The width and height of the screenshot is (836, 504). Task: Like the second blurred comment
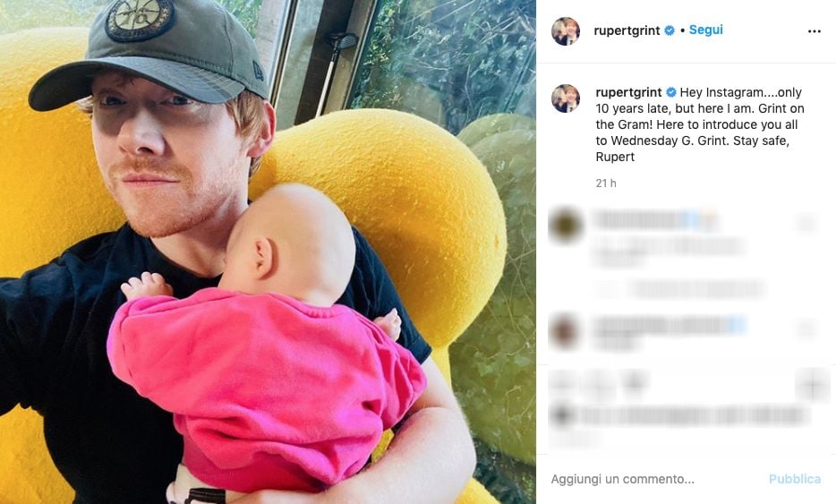[806, 328]
